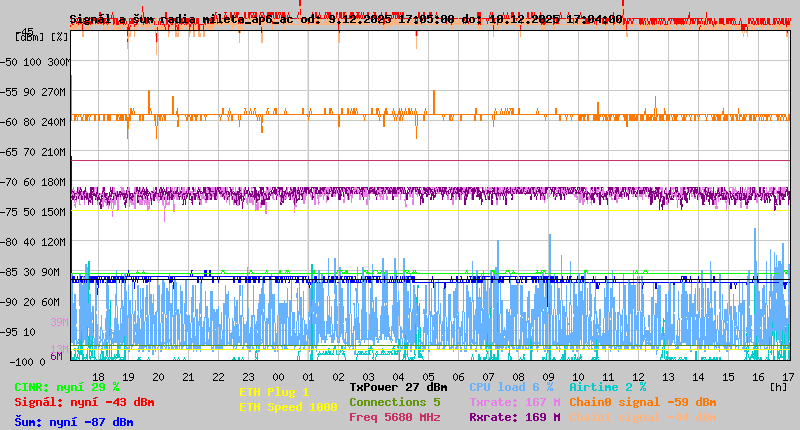Screen dimensions: 800x430
Task: Click y-axis label '-85 30 90M'
Action: [x=30, y=272]
